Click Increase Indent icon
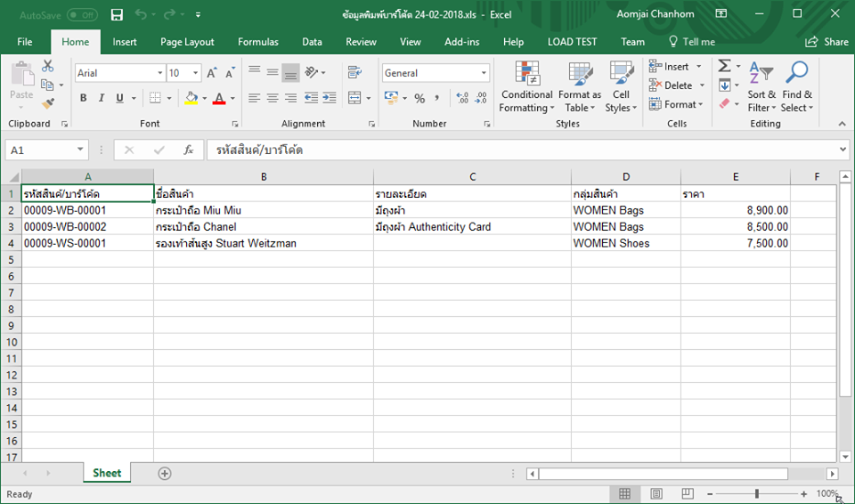Image resolution: width=855 pixels, height=504 pixels. coord(330,98)
